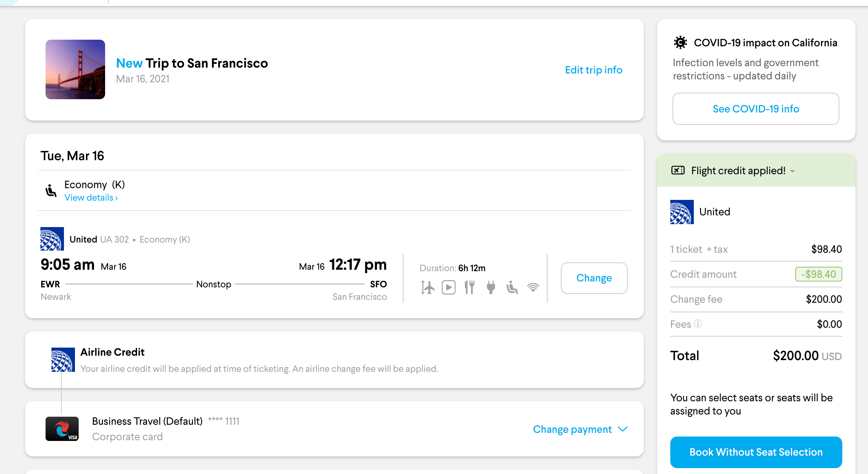This screenshot has width=868, height=474.
Task: Click the Total $200.00 USD amount
Action: click(807, 356)
